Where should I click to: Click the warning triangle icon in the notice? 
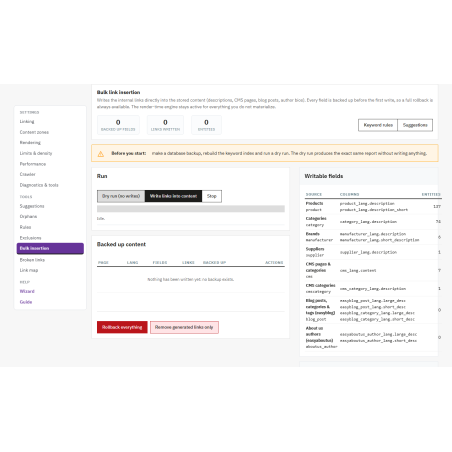click(100, 154)
